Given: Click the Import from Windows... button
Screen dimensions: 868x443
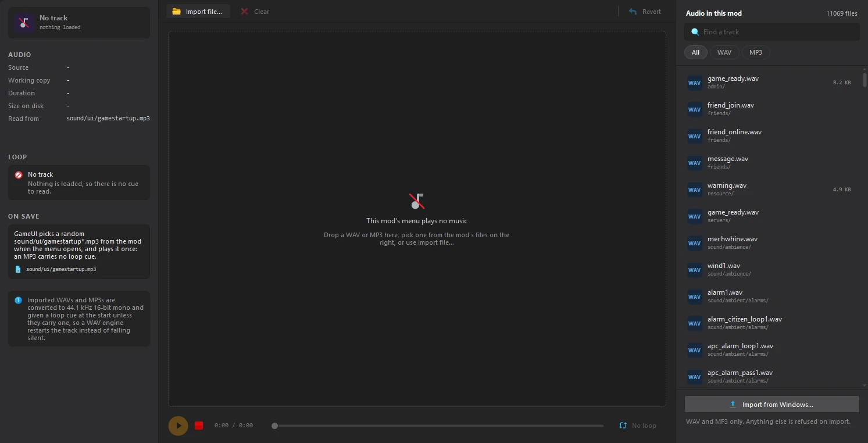Looking at the screenshot, I should [771, 405].
